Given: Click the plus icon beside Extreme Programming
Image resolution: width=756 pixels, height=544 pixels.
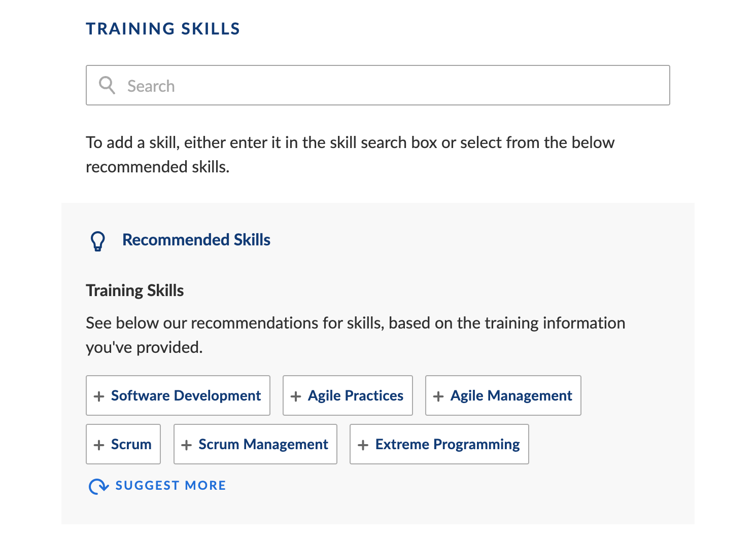Looking at the screenshot, I should 363,445.
